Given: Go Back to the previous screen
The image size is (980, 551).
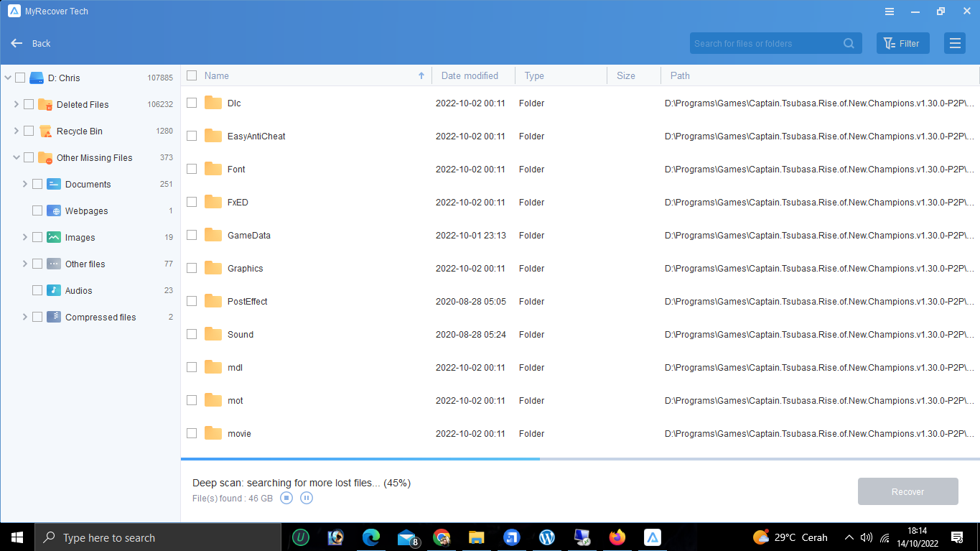Looking at the screenshot, I should (x=31, y=43).
